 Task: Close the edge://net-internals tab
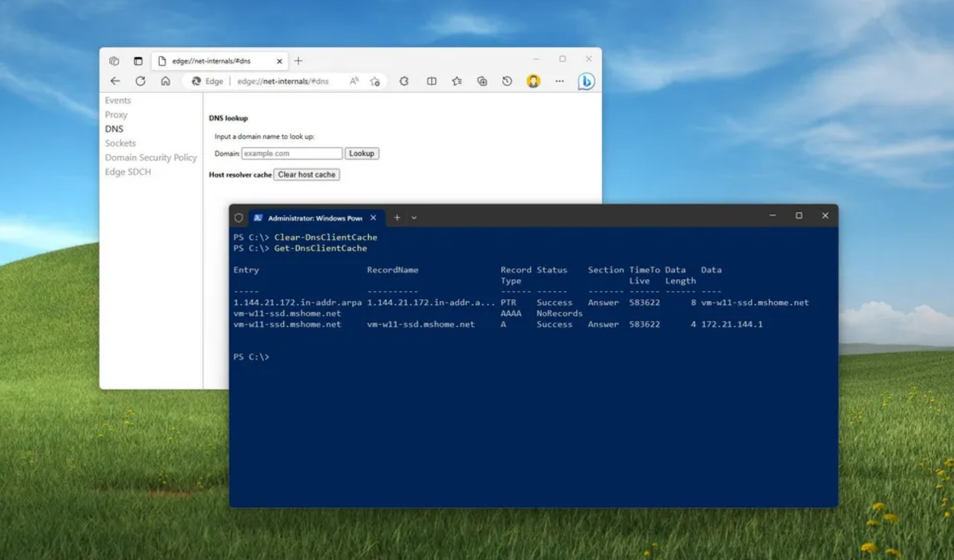(x=279, y=61)
